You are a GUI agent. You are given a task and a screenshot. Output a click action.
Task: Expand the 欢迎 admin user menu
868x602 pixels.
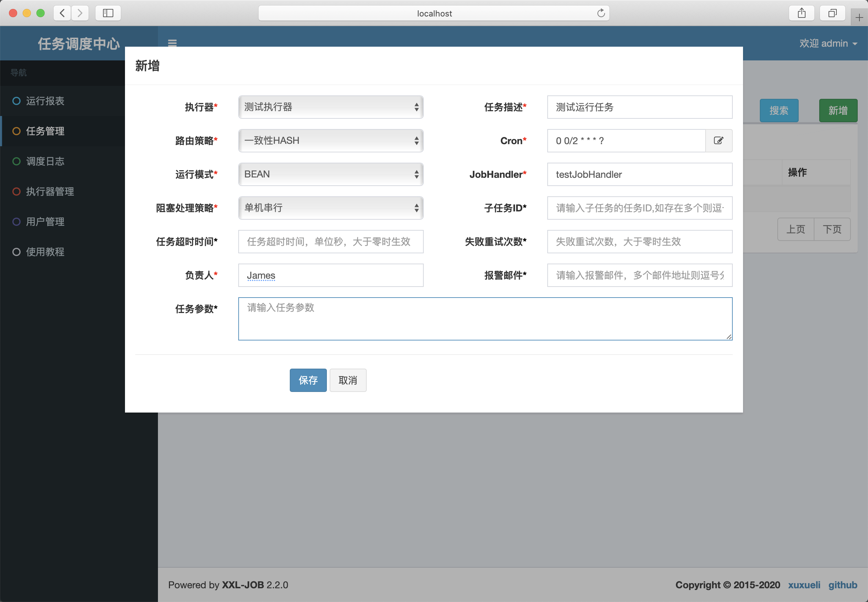(x=828, y=43)
